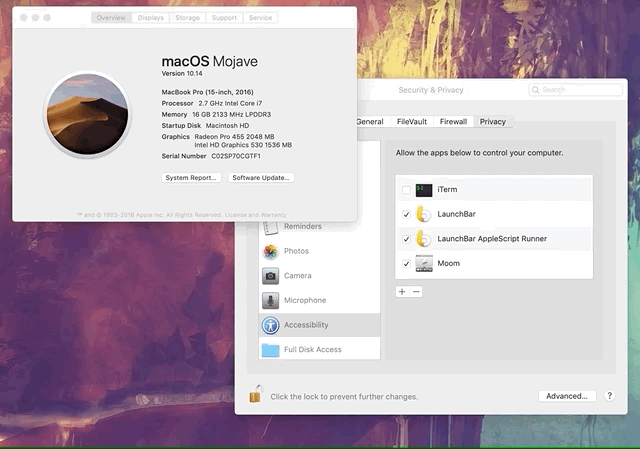Select the Accessibility row label
This screenshot has height=449, width=640.
306,325
